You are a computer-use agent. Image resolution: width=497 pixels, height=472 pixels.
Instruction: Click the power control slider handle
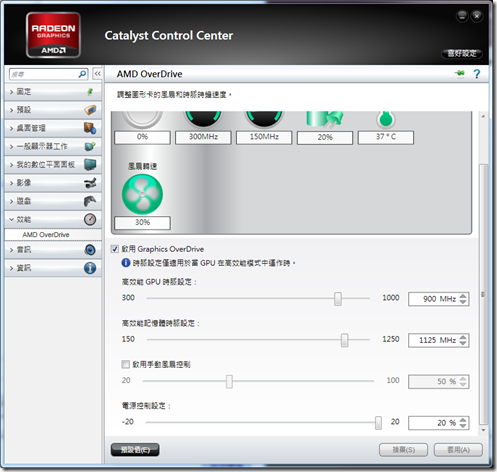[x=378, y=423]
